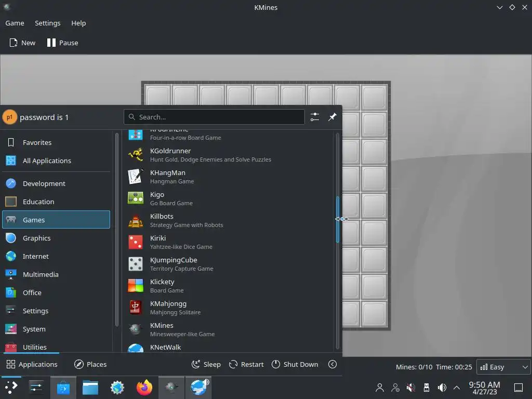Open the KMines Settings menu
The height and width of the screenshot is (399, 532).
point(47,23)
